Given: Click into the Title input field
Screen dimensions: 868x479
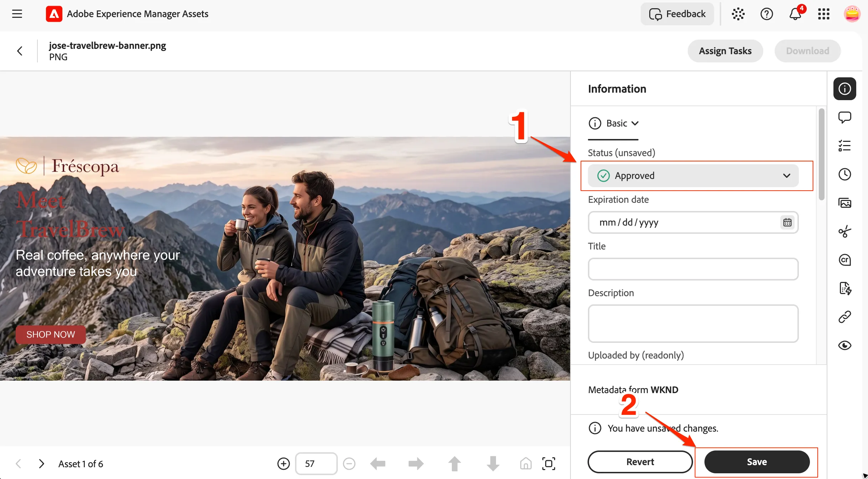Looking at the screenshot, I should (693, 269).
